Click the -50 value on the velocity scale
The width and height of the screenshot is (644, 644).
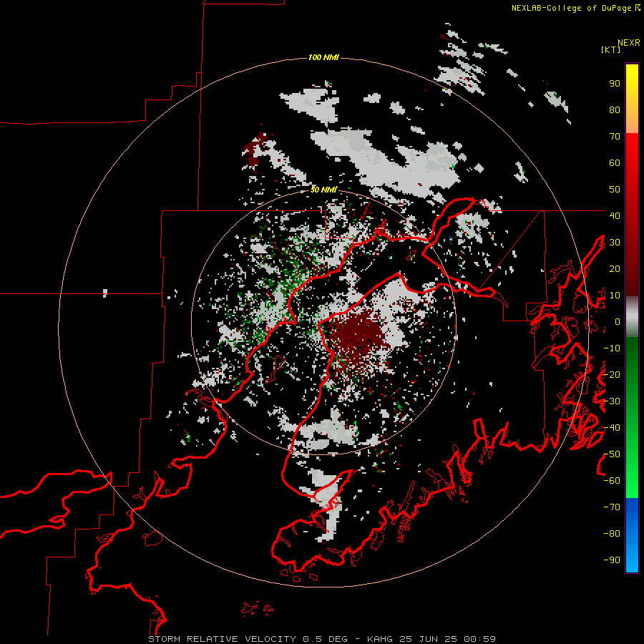612,454
